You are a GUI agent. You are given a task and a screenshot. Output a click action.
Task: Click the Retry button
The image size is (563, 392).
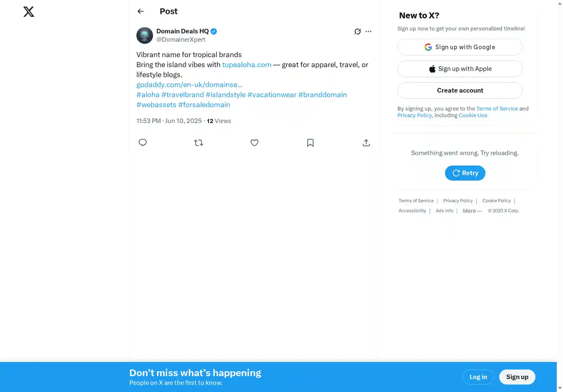[465, 173]
